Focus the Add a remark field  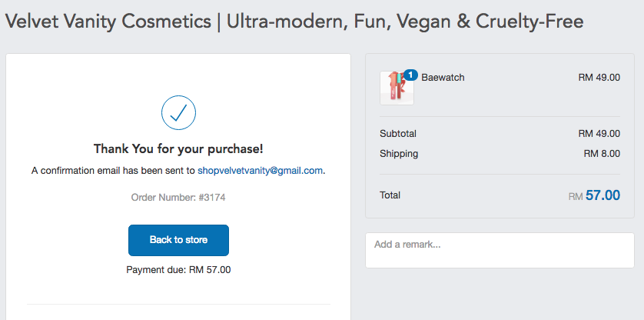[500, 251]
